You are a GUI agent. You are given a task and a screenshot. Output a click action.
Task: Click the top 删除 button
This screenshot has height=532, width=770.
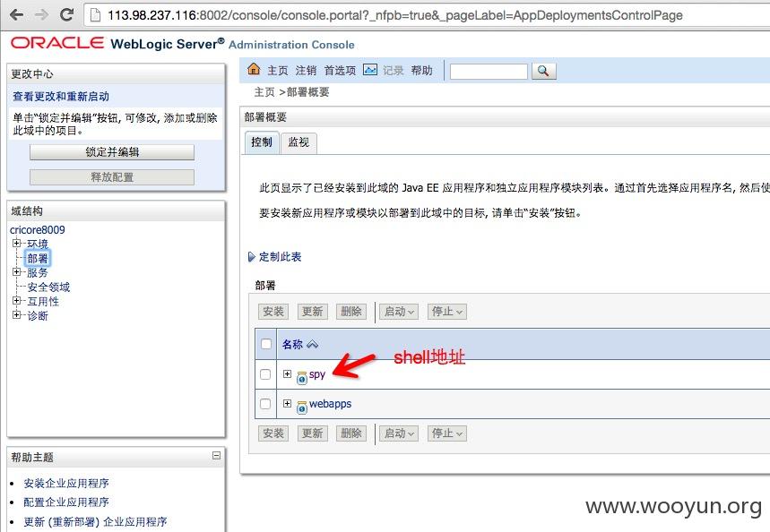coord(351,311)
